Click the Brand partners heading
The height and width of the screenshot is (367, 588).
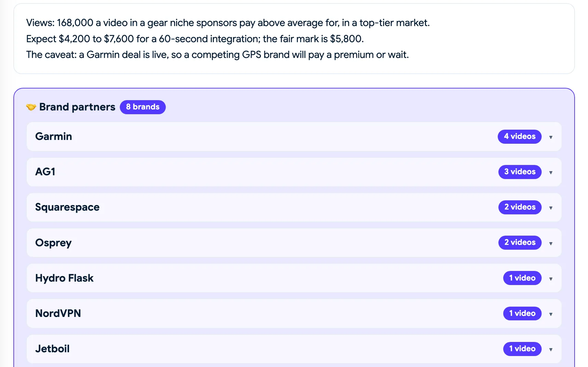(77, 107)
